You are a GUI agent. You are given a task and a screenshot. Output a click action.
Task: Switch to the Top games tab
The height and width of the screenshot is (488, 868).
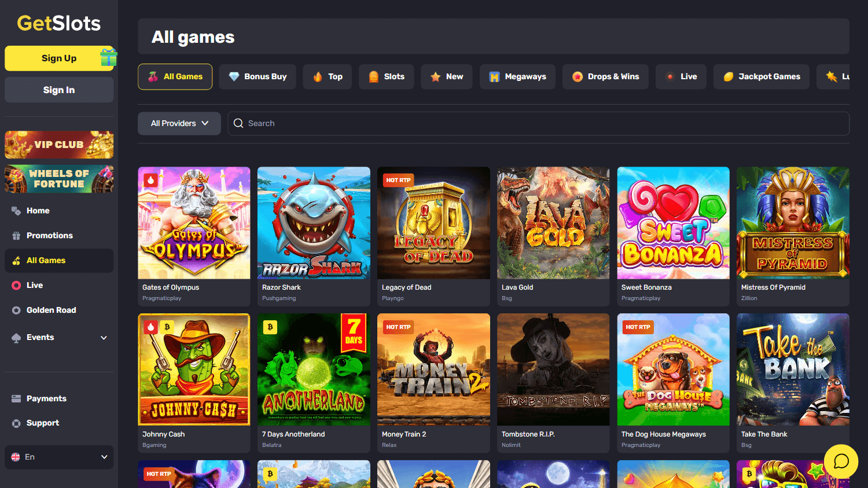(x=328, y=76)
